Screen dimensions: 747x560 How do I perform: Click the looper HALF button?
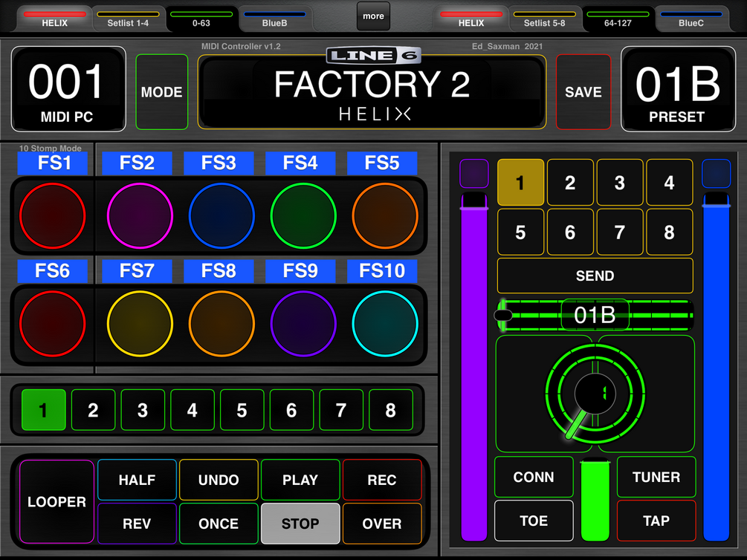(138, 480)
